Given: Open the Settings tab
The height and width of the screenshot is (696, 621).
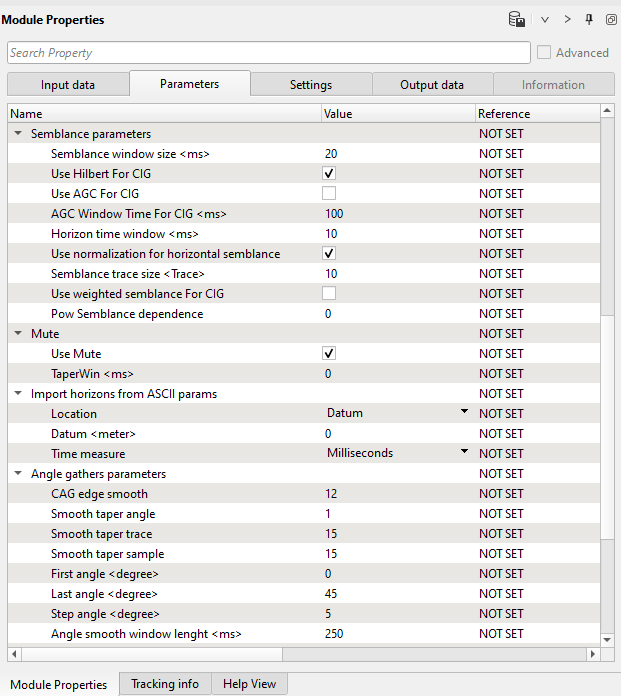Looking at the screenshot, I should coord(311,85).
